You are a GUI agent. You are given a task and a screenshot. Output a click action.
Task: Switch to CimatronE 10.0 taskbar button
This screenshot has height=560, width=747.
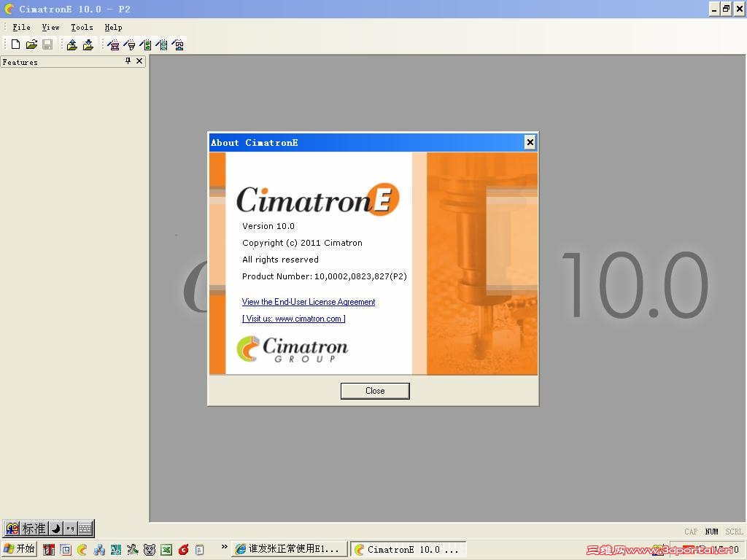409,549
